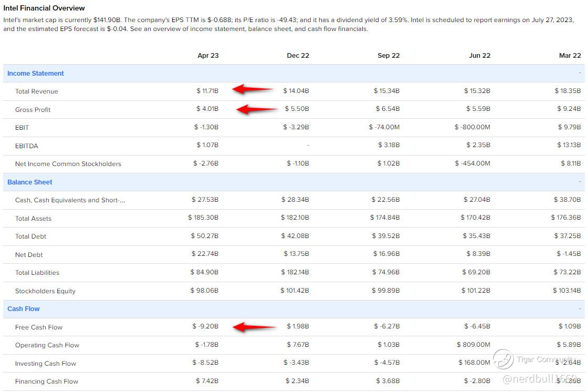The height and width of the screenshot is (392, 588).
Task: Select the Mar 22 column header
Action: (x=570, y=56)
